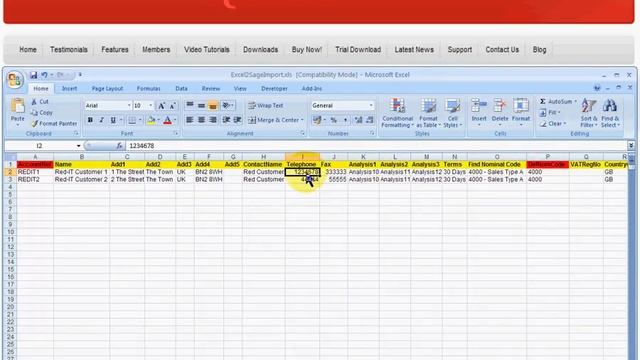Screen dimensions: 640x360
Task: Switch to the Developer tab
Action: pos(274,89)
